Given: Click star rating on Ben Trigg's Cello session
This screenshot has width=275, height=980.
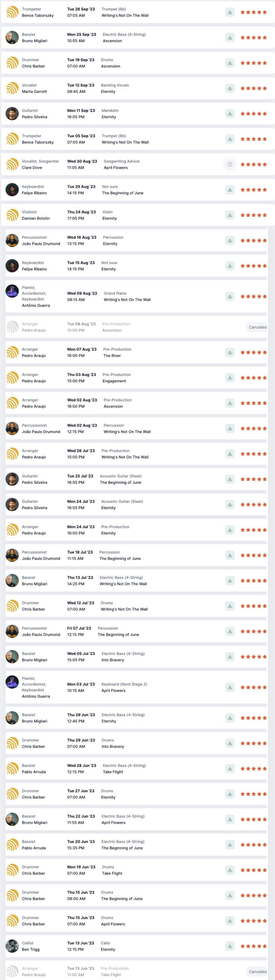Looking at the screenshot, I should coord(254,946).
